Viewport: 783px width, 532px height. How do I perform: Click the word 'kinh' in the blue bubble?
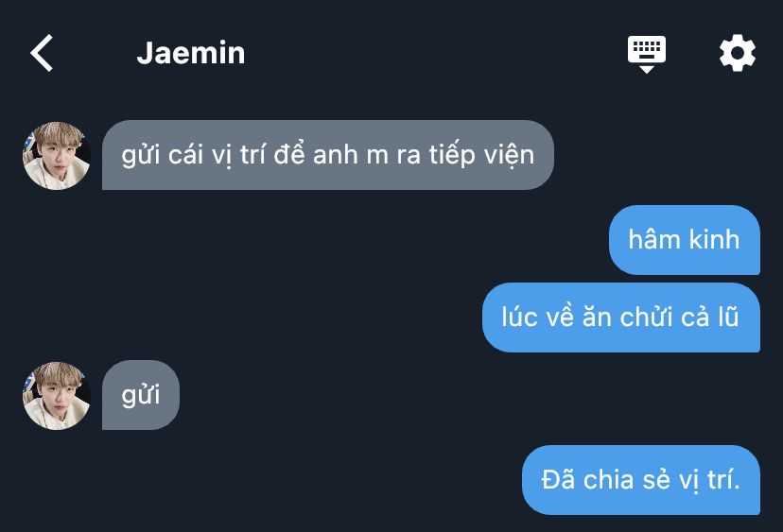[714, 239]
